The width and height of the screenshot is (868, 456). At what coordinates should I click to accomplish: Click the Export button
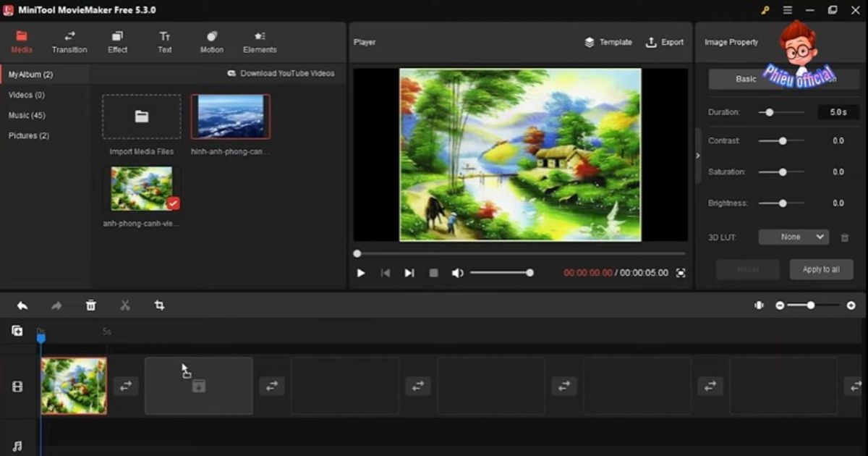[x=665, y=42]
